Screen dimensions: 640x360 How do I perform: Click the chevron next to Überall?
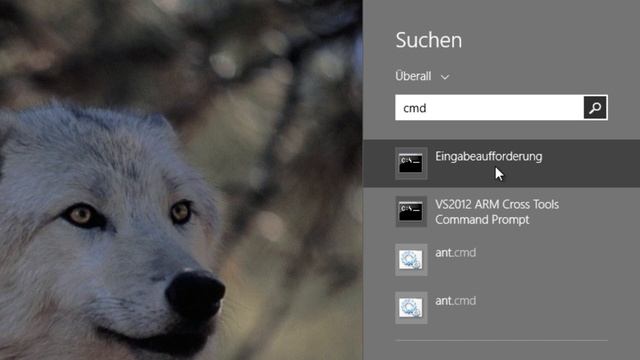pyautogui.click(x=445, y=77)
